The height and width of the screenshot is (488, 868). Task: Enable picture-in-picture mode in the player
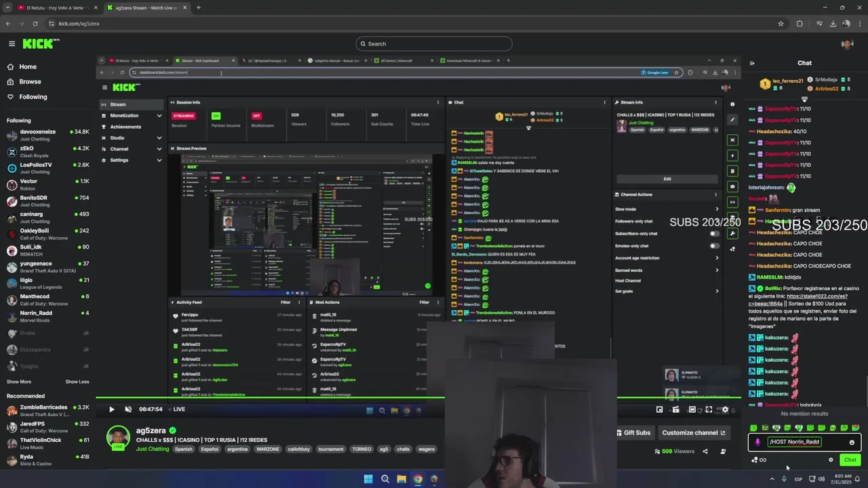[659, 409]
